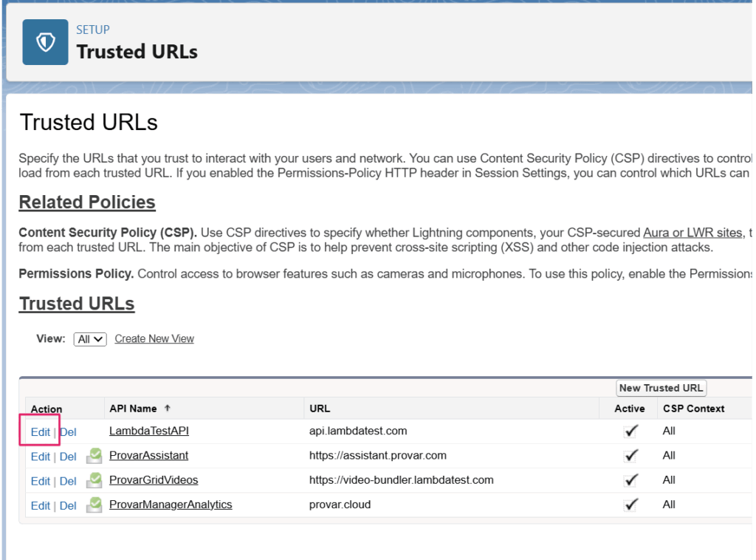Open the ProvarManagerAnalytics record link
The image size is (756, 560).
pyautogui.click(x=171, y=505)
